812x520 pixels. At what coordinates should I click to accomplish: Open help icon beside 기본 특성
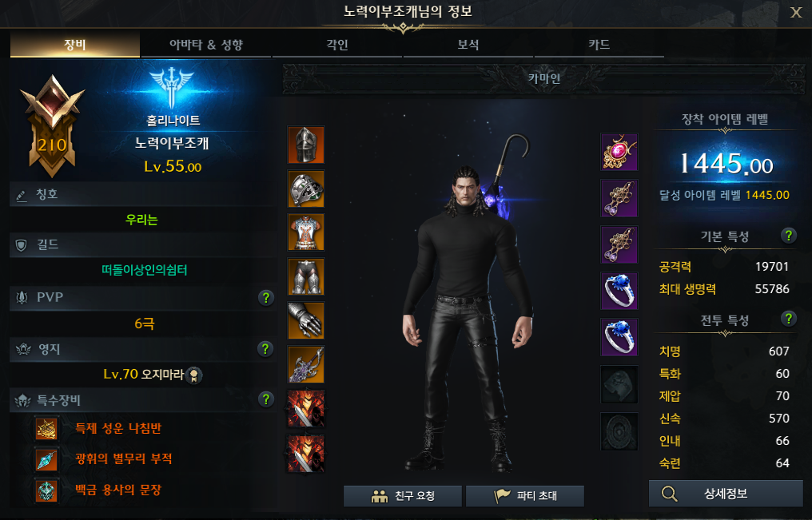click(788, 236)
